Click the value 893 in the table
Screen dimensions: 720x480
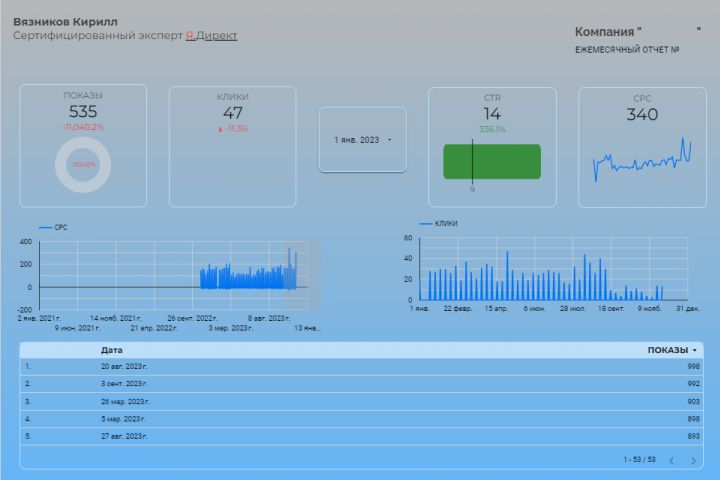[x=693, y=436]
